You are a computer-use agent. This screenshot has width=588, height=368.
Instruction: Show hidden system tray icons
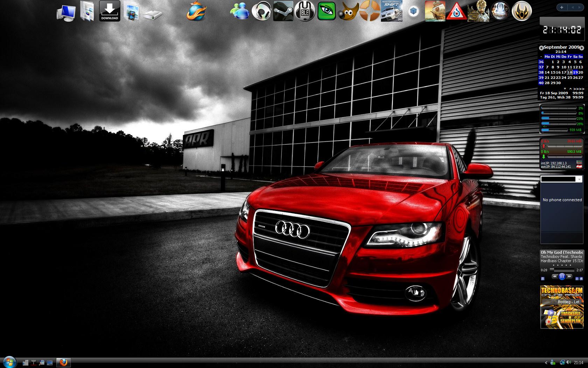point(546,362)
